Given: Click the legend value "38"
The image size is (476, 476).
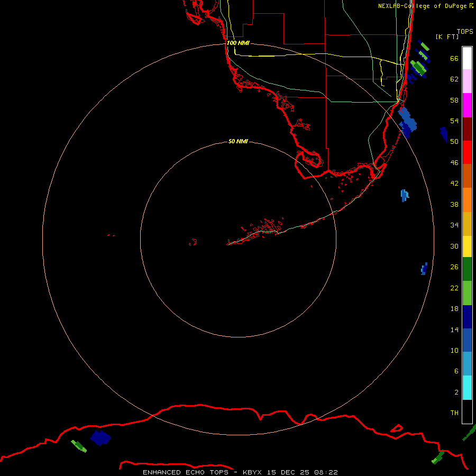Looking at the screenshot, I should (454, 205).
